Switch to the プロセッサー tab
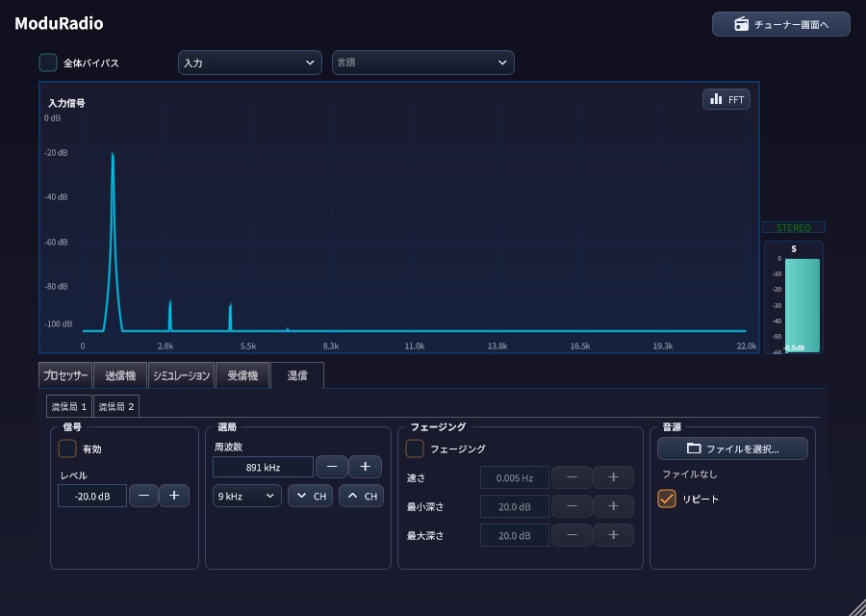 tap(65, 375)
